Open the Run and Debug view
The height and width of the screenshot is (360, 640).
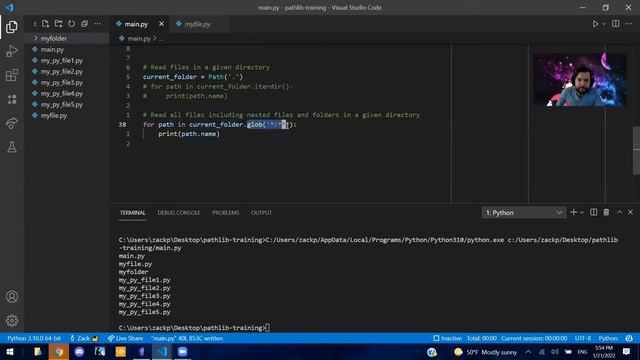(x=12, y=51)
